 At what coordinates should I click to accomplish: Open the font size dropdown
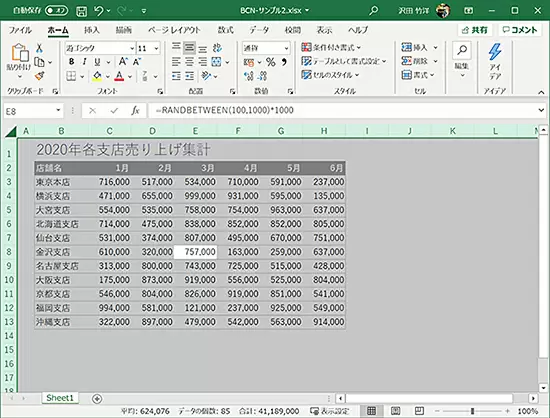point(156,48)
